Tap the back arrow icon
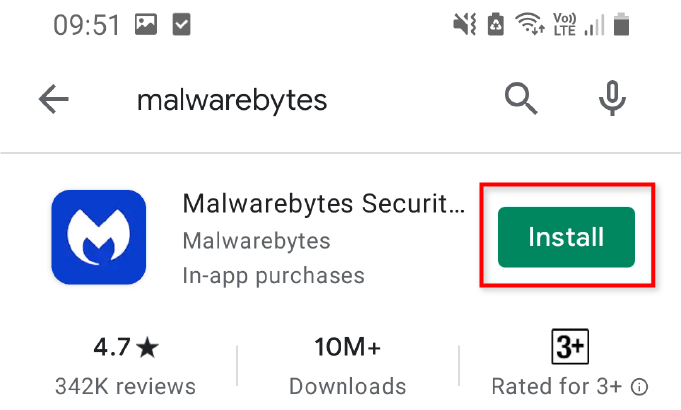 pyautogui.click(x=54, y=99)
